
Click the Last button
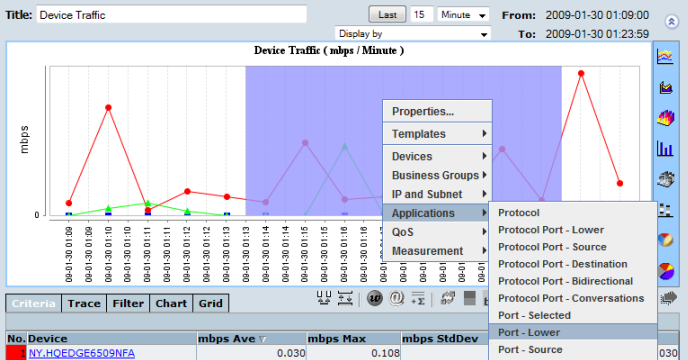tap(387, 15)
